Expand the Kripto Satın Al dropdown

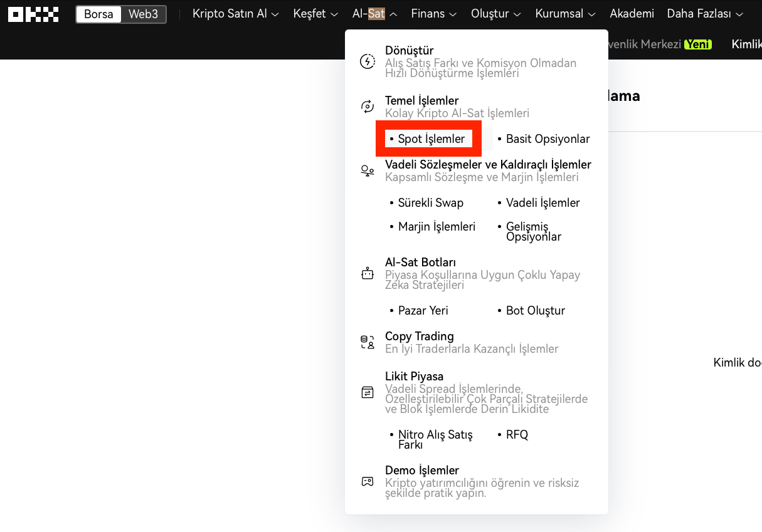coord(235,14)
